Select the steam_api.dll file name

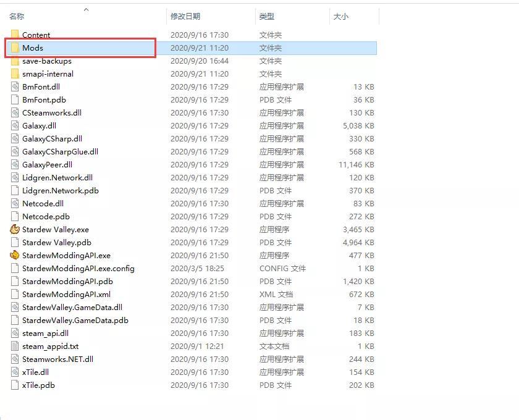46,334
